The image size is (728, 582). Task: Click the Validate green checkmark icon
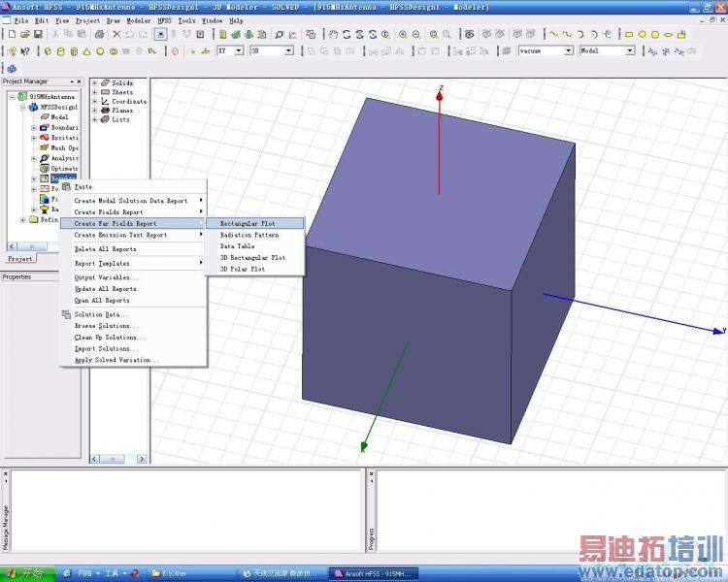pos(236,34)
